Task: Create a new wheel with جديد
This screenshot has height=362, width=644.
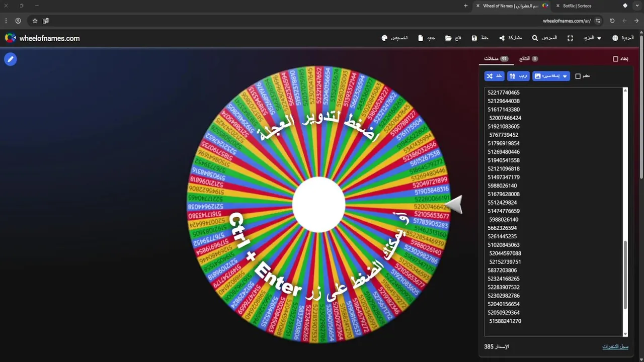Action: (427, 38)
